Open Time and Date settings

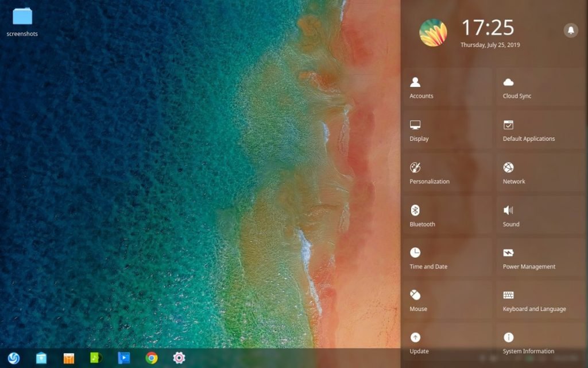point(447,259)
